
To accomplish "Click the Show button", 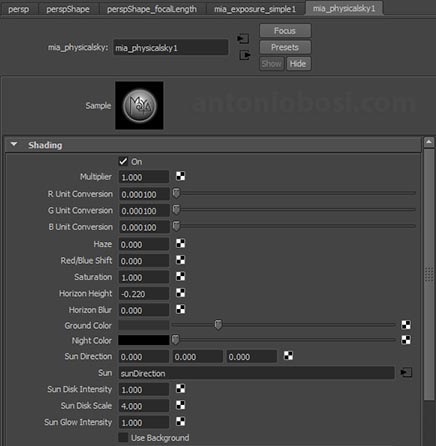I will [272, 64].
